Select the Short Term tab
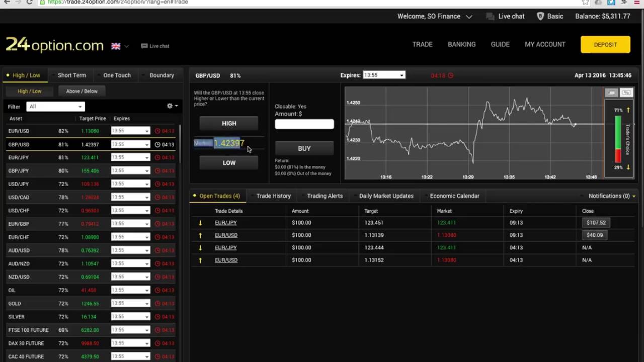This screenshot has width=644, height=362. coord(72,75)
